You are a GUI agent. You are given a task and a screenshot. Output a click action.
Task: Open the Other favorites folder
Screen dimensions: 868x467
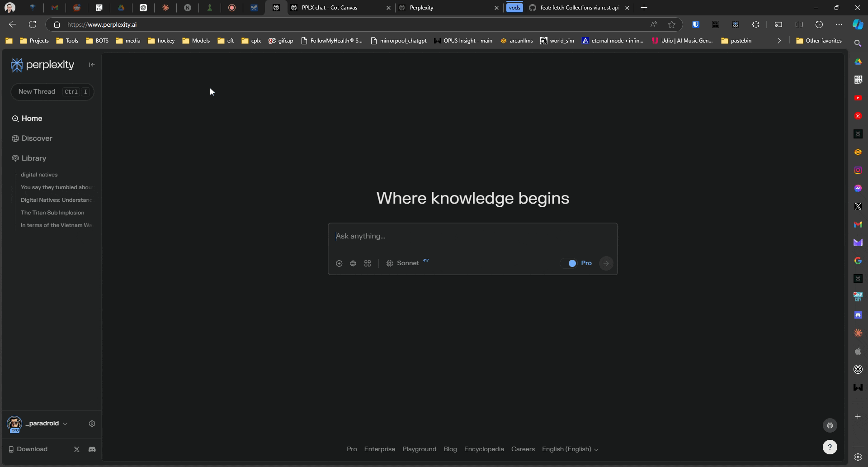coord(819,41)
